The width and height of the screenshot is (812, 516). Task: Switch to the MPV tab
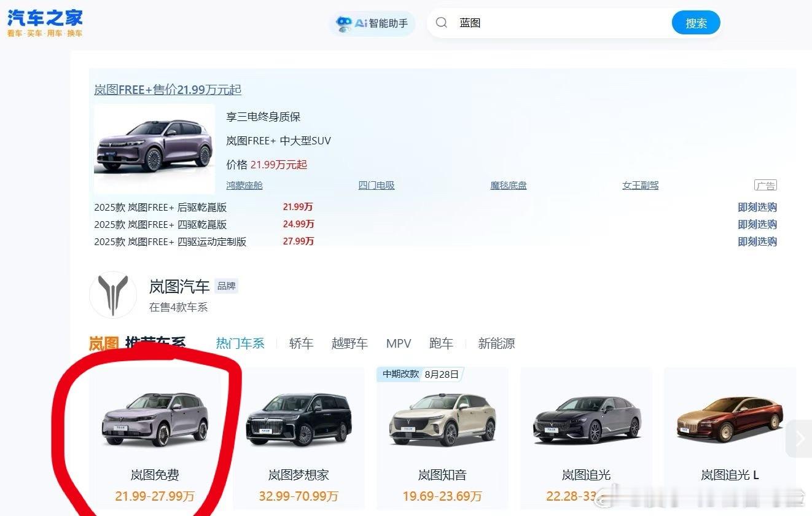tap(399, 343)
